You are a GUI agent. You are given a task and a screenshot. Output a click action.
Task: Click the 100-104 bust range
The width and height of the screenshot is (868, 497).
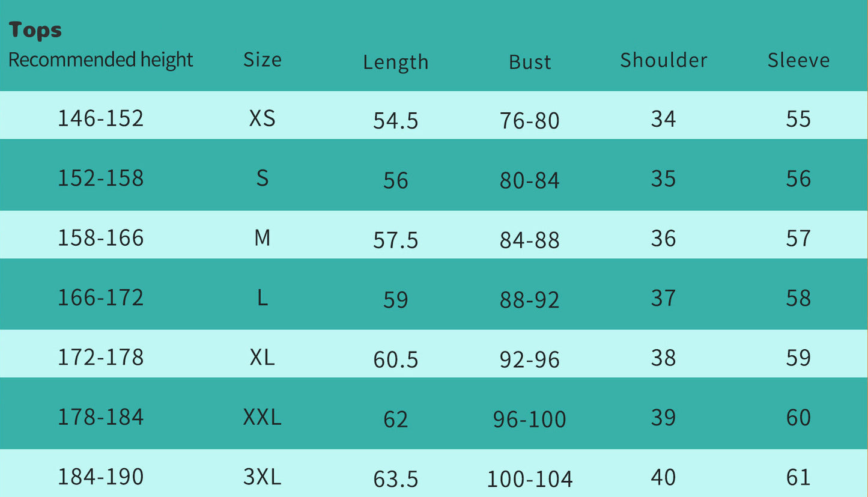point(529,479)
